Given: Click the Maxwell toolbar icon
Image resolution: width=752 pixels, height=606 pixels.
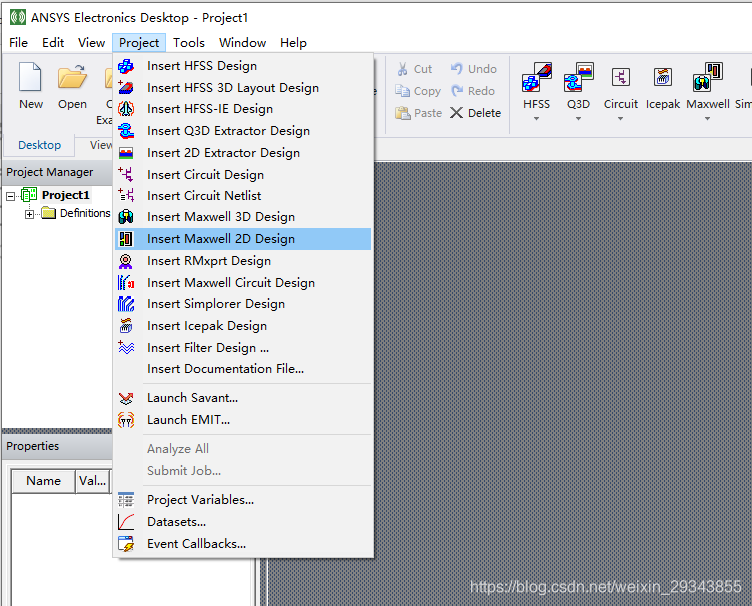Looking at the screenshot, I should point(707,80).
